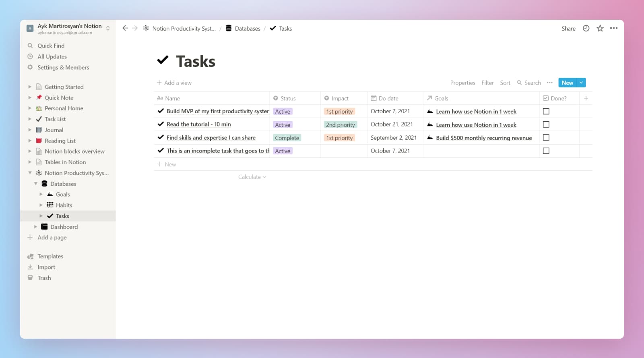Screen dimensions: 644x358
Task: Open the Filter menu
Action: (x=487, y=83)
